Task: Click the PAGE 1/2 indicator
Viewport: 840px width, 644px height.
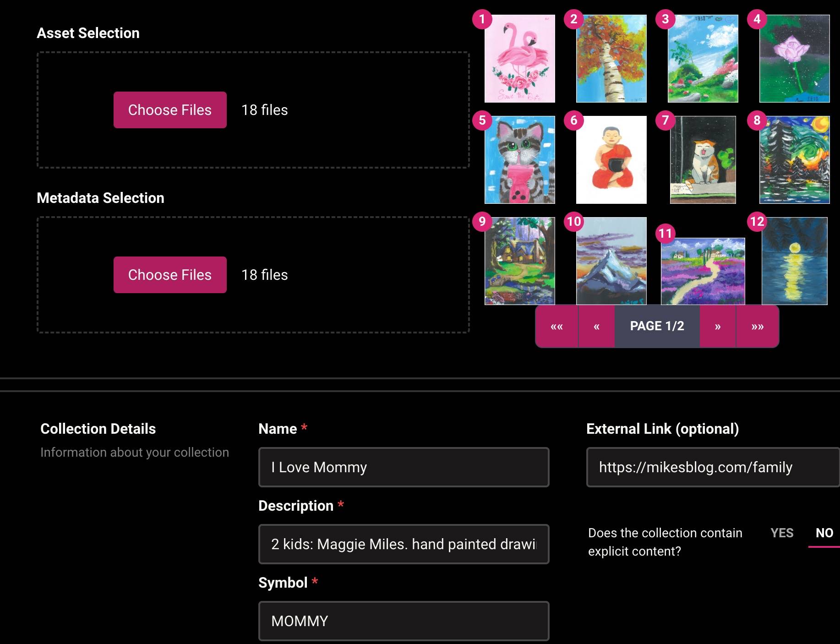Action: point(657,326)
